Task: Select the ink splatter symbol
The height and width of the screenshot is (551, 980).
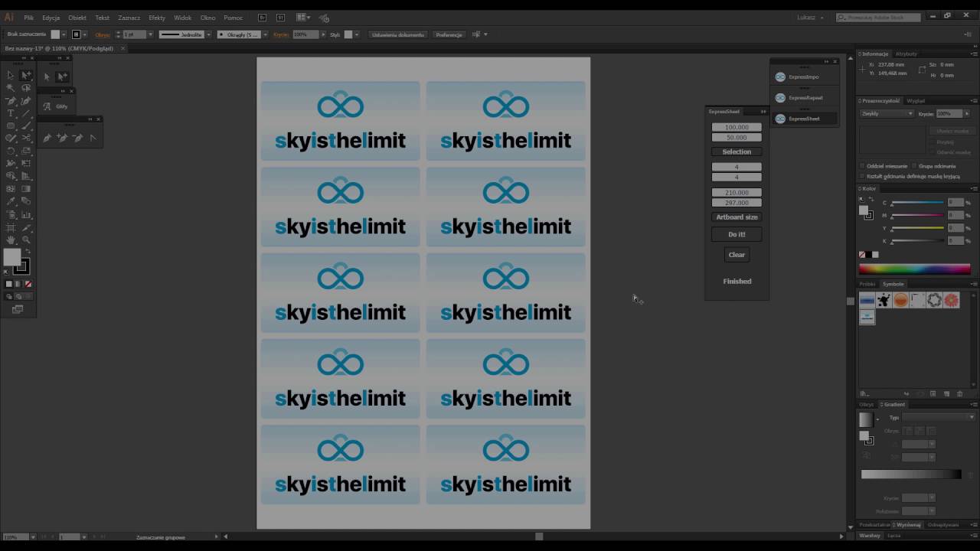Action: click(884, 300)
